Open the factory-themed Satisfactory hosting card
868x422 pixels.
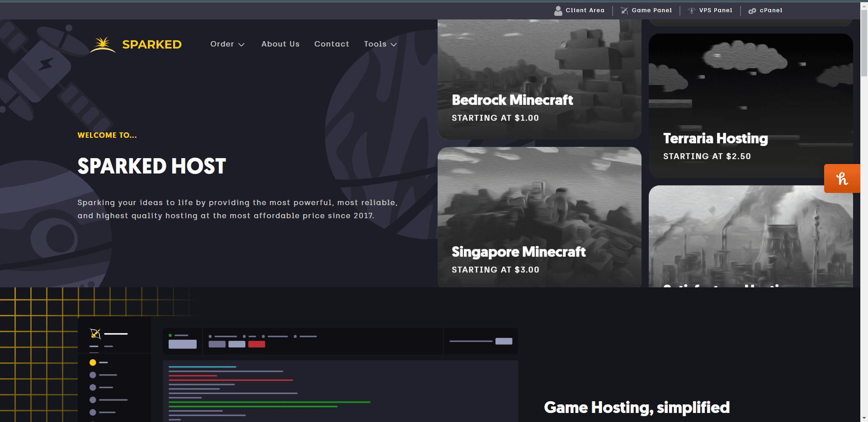[x=751, y=236]
